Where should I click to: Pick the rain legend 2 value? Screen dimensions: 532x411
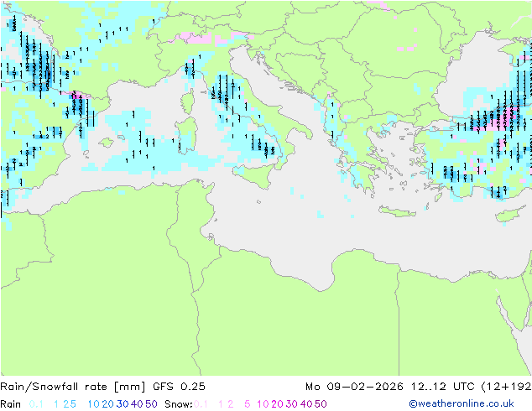pyautogui.click(x=65, y=404)
